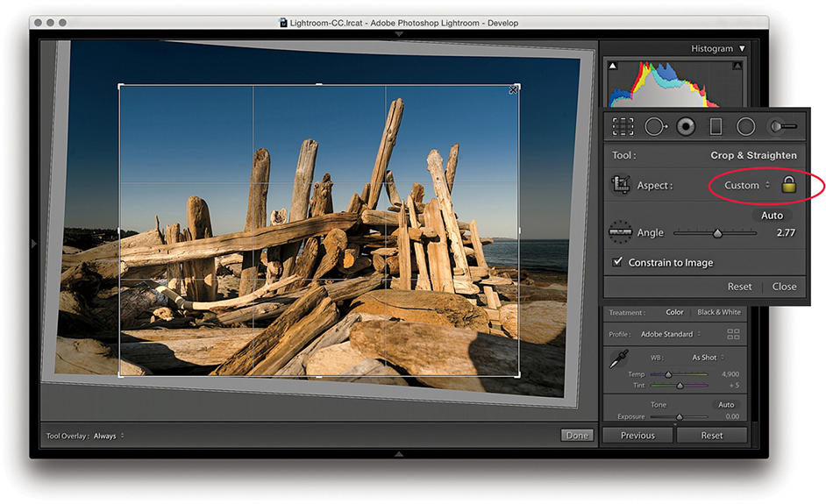Choose the Graduated Filter tool
The height and width of the screenshot is (504, 826).
(716, 126)
